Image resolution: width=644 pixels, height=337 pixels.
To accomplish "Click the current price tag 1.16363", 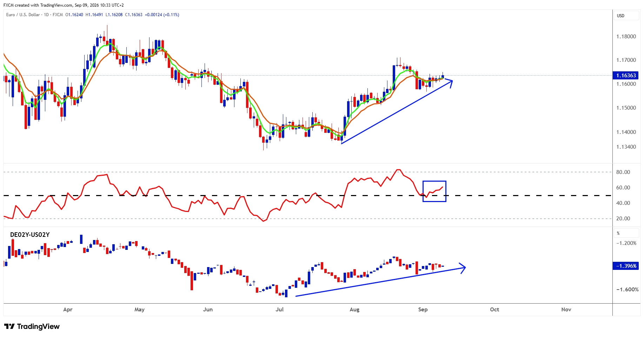I will coord(626,76).
